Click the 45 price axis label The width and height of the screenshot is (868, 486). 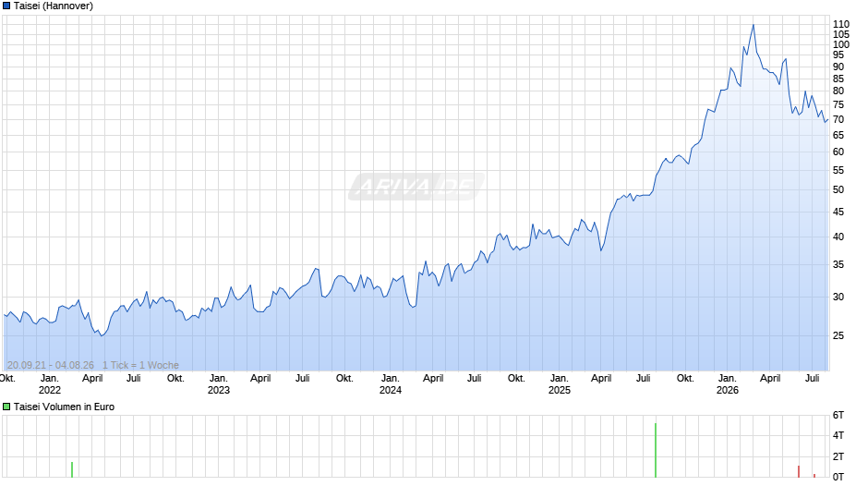click(x=838, y=213)
